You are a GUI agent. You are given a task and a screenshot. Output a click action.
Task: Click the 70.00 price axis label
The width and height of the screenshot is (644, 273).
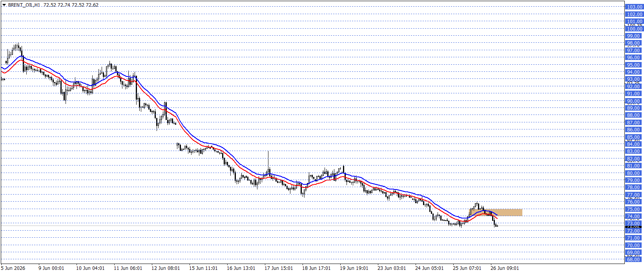(x=633, y=246)
